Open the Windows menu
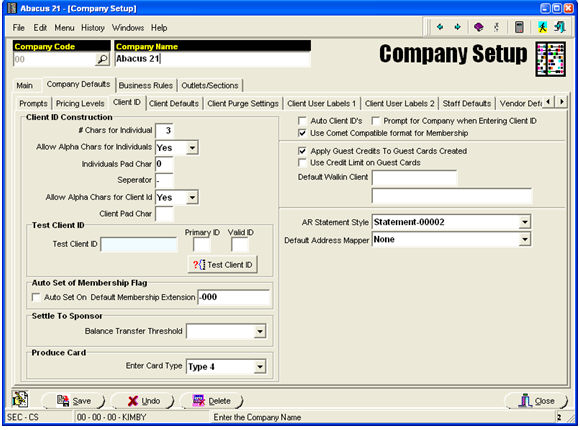The image size is (580, 430). point(128,28)
